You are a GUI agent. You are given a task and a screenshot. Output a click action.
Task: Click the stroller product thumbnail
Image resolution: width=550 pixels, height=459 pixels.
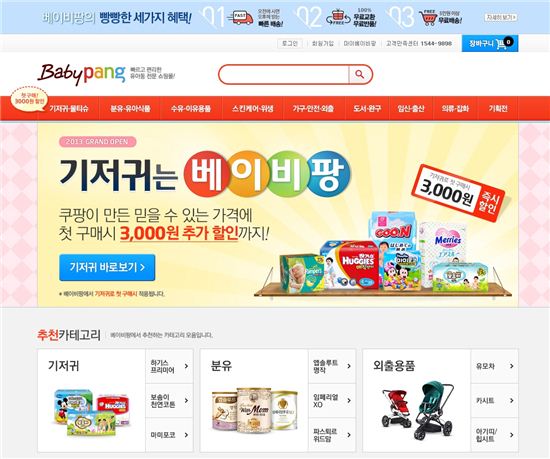[416, 410]
